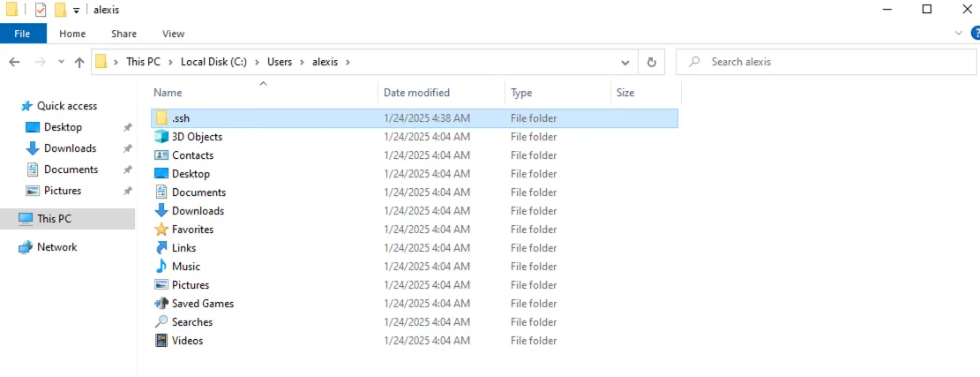
Task: Open address bar history dropdown
Action: pyautogui.click(x=625, y=62)
